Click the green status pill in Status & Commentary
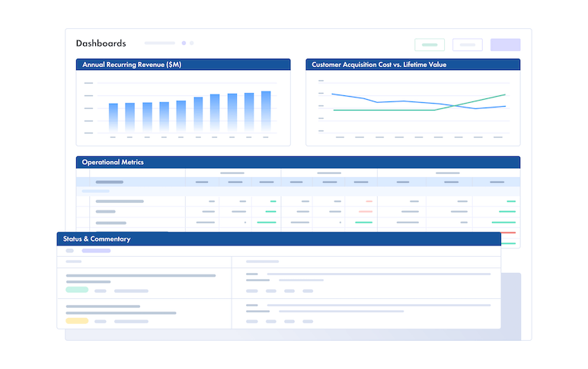This screenshot has width=588, height=369. coord(77,290)
